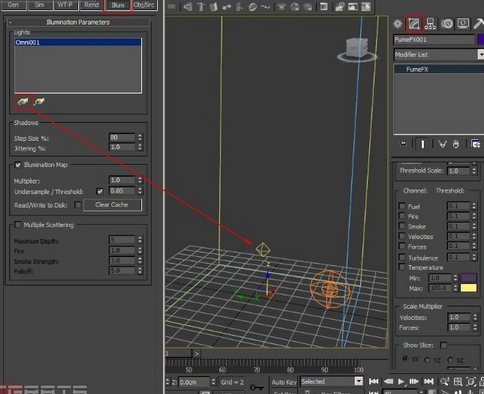484x394 pixels.
Task: Switch to the Illum tab
Action: 118,5
